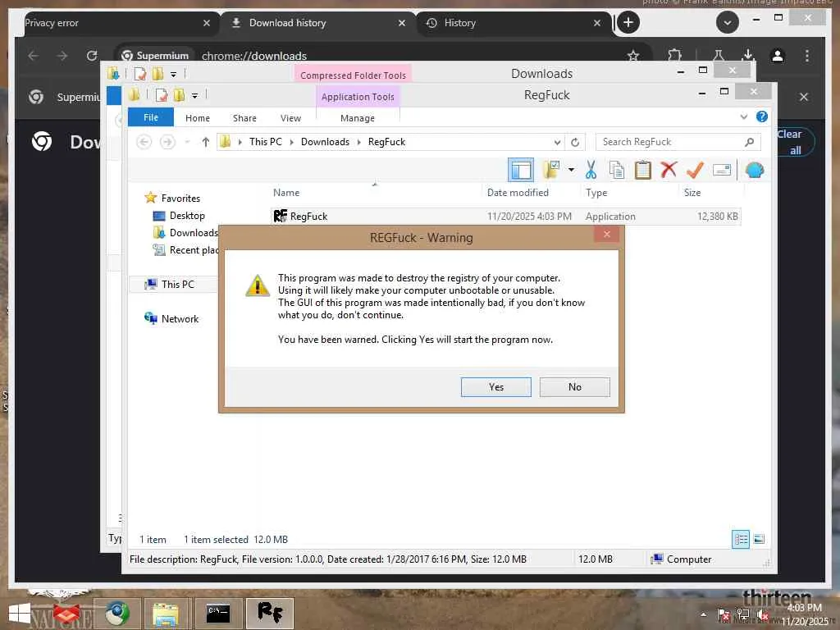Bookmark this page with the star icon
The height and width of the screenshot is (630, 840).
[x=633, y=56]
